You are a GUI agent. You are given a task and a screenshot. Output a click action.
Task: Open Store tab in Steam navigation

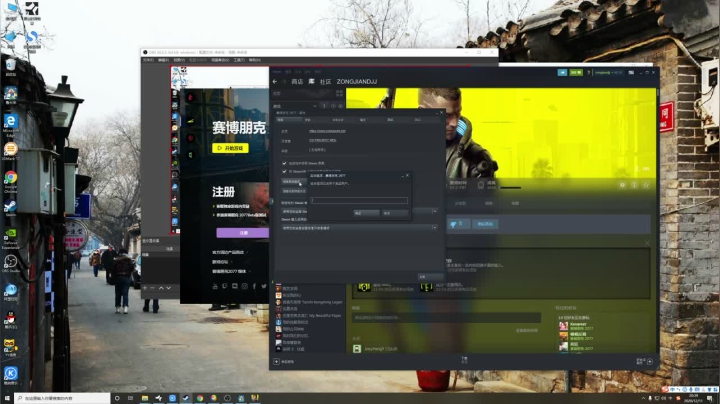297,82
